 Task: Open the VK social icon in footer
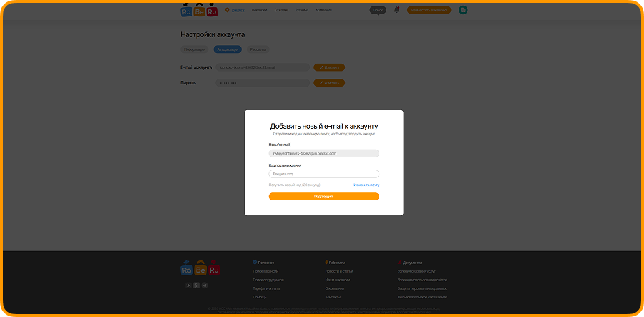[x=189, y=286]
